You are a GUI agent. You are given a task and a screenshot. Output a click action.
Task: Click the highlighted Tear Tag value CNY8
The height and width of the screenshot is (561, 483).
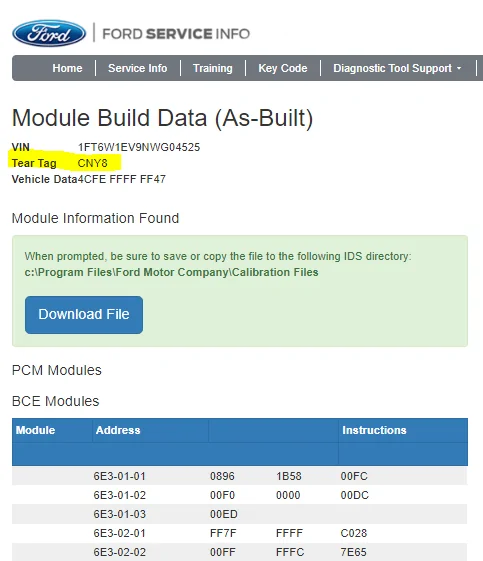(92, 163)
